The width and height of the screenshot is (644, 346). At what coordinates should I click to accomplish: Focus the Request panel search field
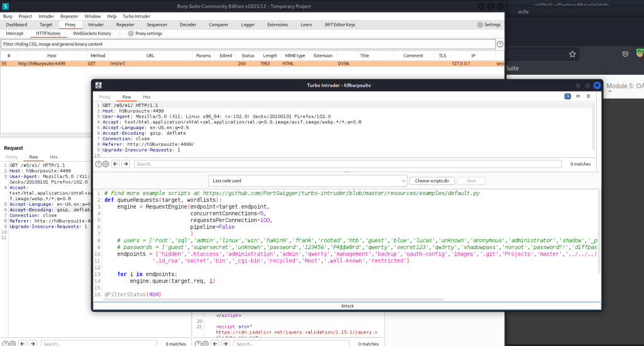point(99,343)
